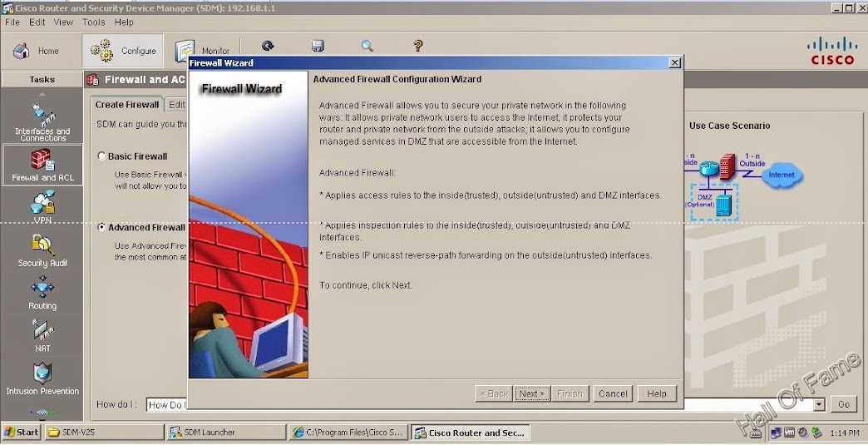Click the Use Case Scenario diagram
The width and height of the screenshot is (868, 445).
coord(743,186)
